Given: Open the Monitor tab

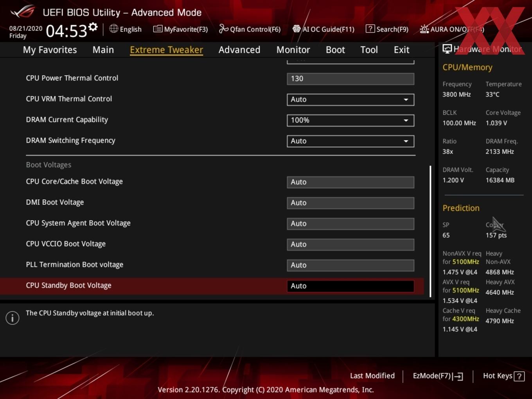Looking at the screenshot, I should 293,50.
